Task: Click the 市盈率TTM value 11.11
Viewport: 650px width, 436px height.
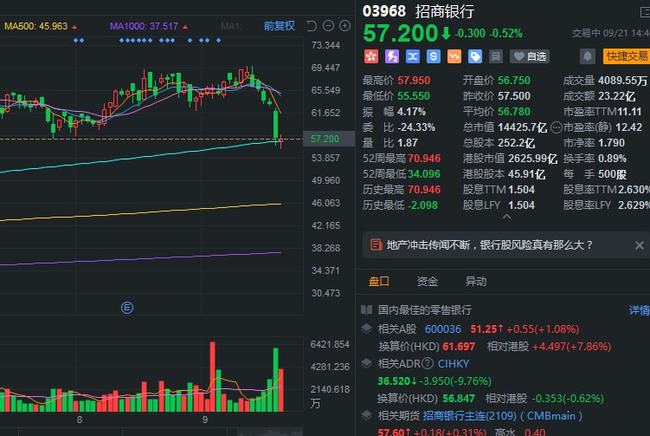Action: 629,111
